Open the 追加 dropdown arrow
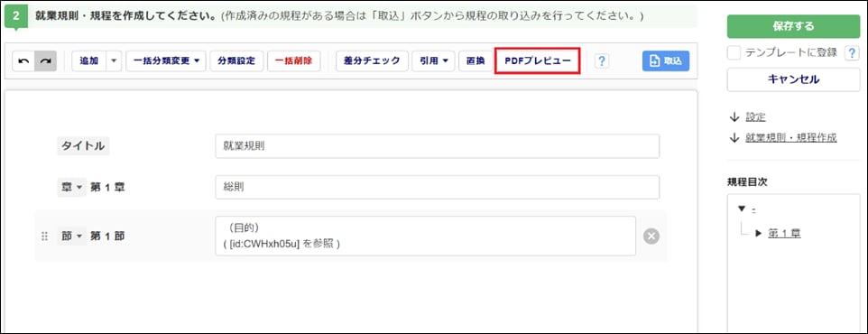Image resolution: width=868 pixels, height=334 pixels. tap(114, 60)
